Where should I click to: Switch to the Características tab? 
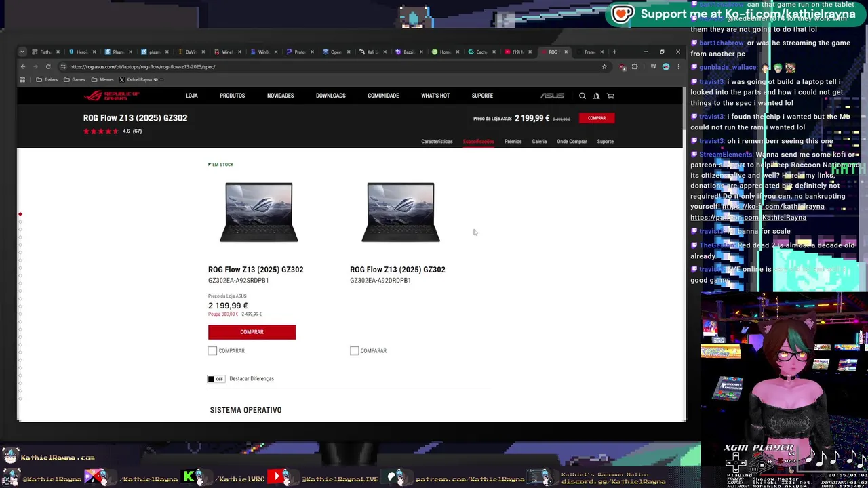pyautogui.click(x=437, y=142)
